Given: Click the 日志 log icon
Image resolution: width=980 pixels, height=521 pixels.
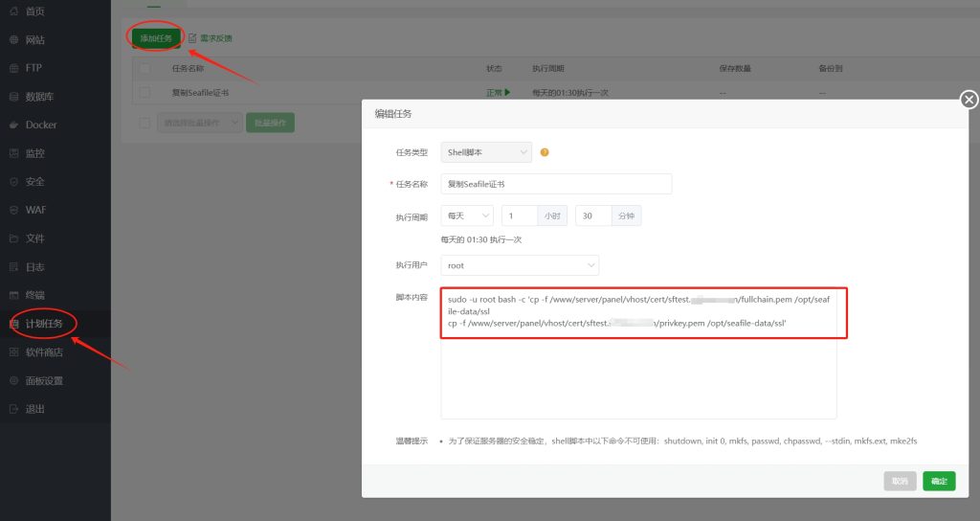Looking at the screenshot, I should point(13,267).
